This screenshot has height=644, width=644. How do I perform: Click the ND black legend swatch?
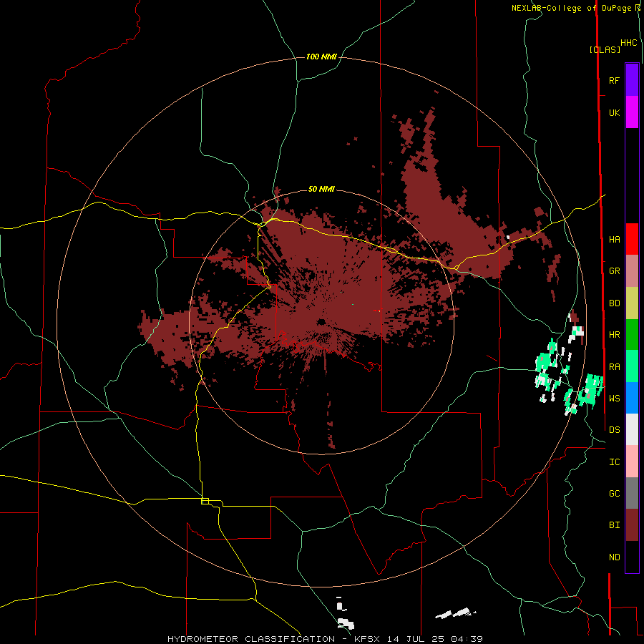[x=632, y=557]
